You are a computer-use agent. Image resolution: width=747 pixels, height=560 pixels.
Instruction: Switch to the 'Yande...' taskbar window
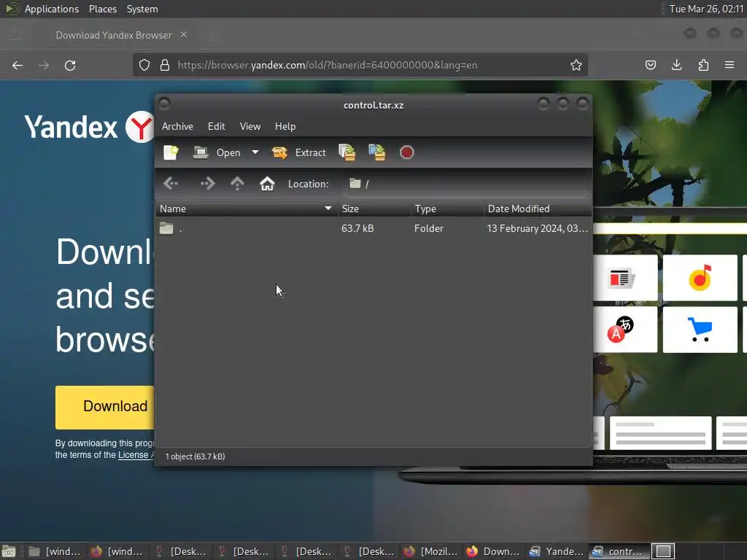point(557,551)
